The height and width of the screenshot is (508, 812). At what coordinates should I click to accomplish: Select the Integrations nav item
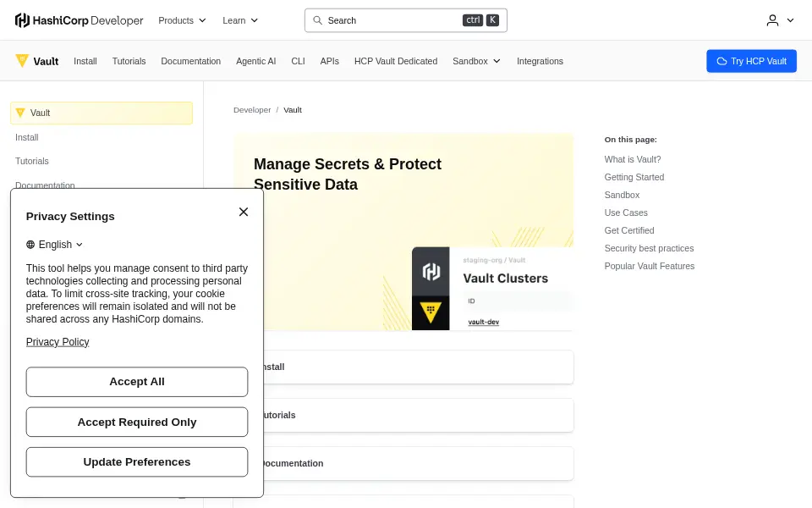click(540, 61)
